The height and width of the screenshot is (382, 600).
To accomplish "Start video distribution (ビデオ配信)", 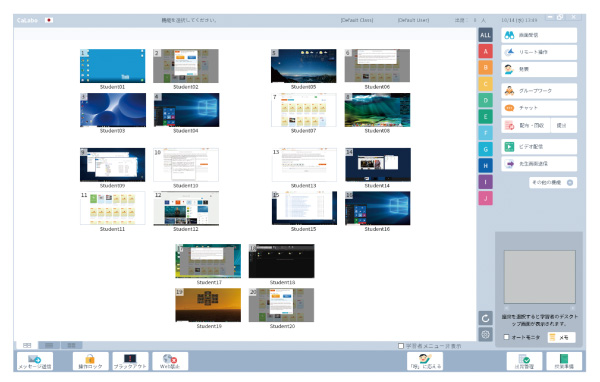I will coord(539,147).
